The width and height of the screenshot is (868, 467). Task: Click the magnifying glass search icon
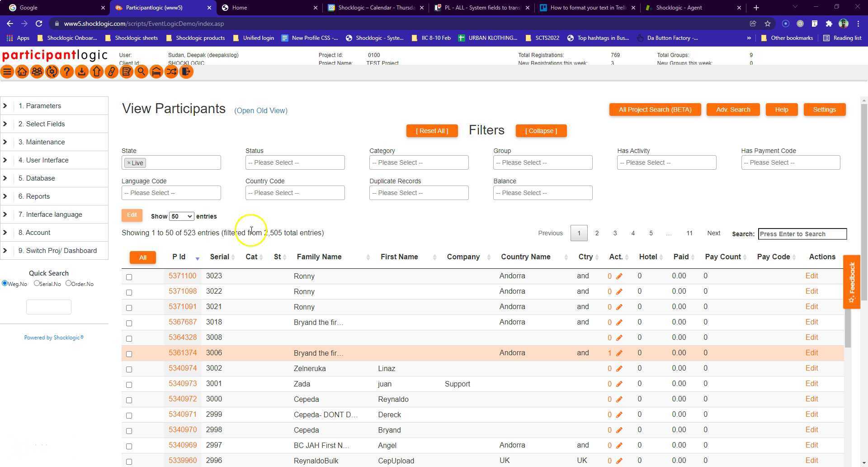pyautogui.click(x=142, y=72)
